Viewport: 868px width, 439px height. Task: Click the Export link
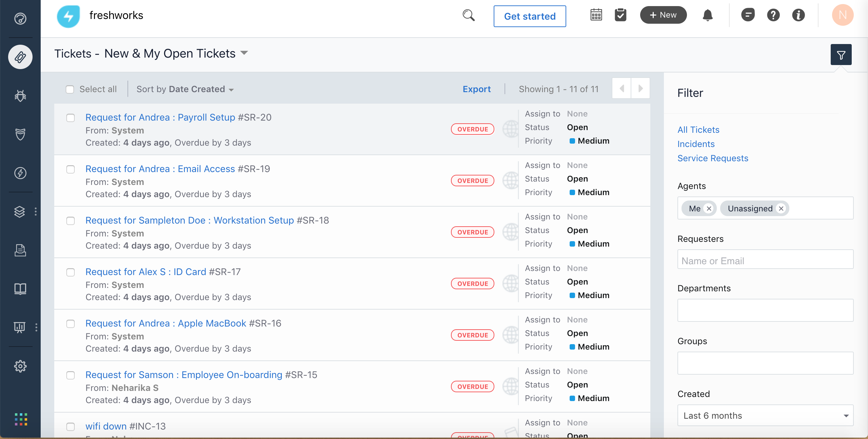click(477, 89)
